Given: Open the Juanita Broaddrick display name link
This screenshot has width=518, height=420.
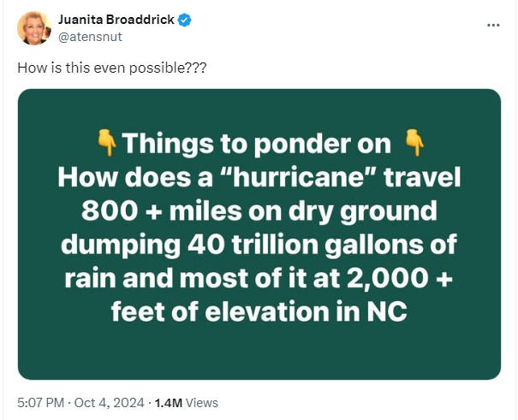Looking at the screenshot, I should point(116,20).
